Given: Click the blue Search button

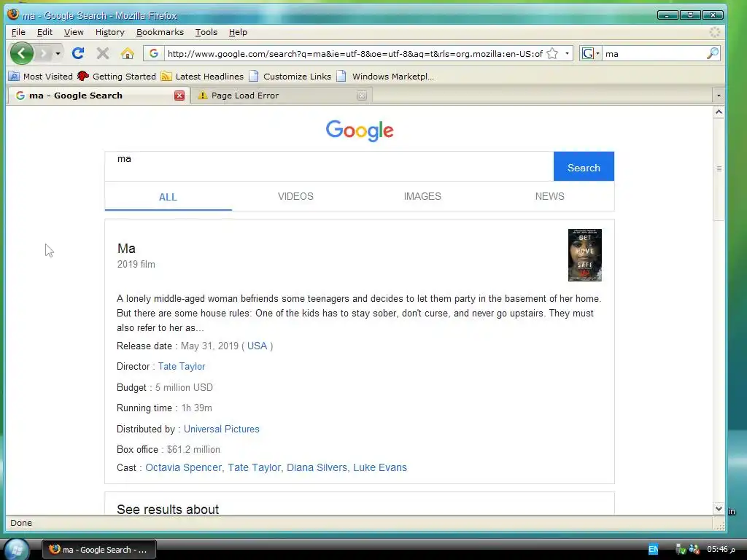Looking at the screenshot, I should click(584, 166).
